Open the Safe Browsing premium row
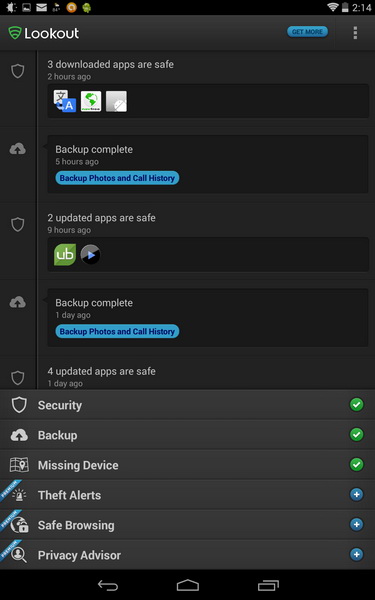Viewport: 375px width, 600px height. pyautogui.click(x=188, y=525)
